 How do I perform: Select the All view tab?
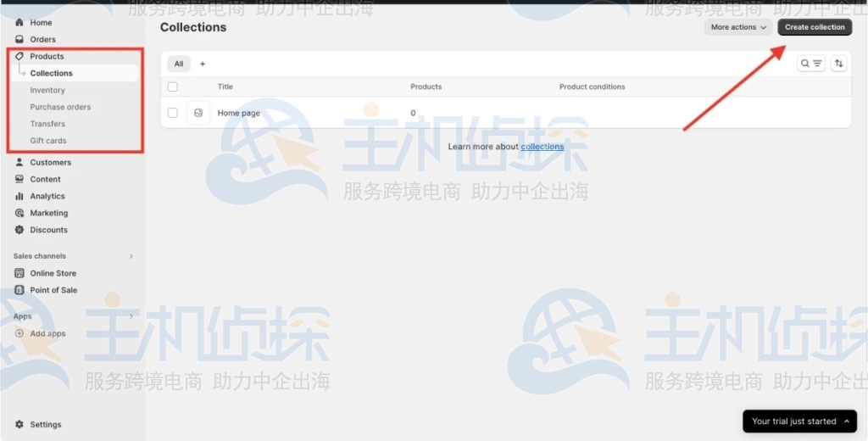[179, 64]
